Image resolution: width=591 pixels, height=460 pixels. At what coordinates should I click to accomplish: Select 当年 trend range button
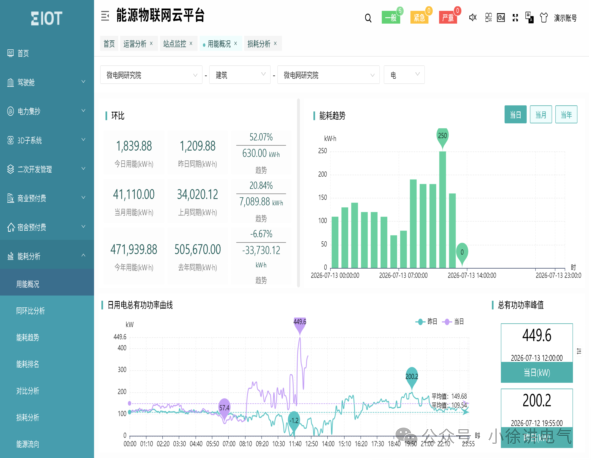(567, 115)
